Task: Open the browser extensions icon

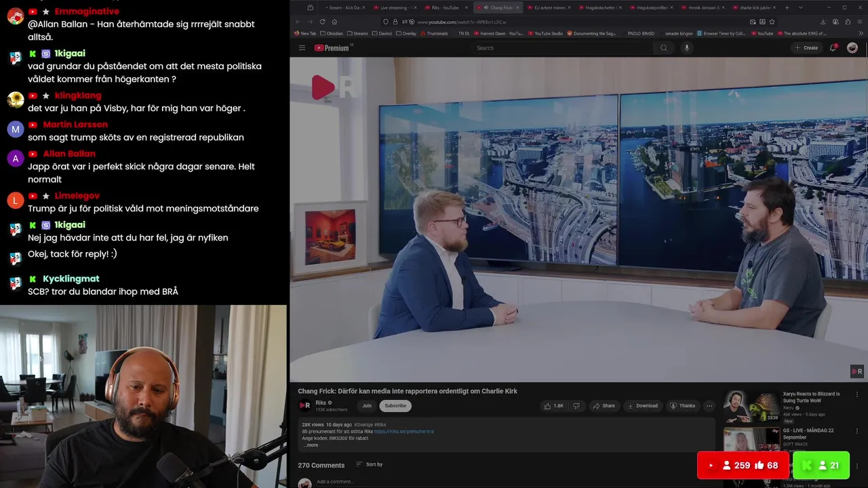Action: tap(847, 22)
